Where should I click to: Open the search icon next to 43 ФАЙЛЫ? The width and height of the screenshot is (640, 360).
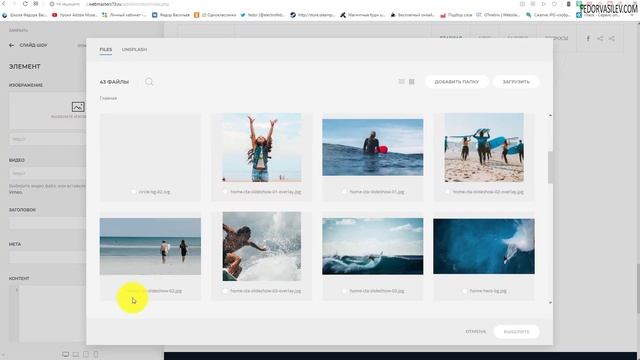click(149, 82)
